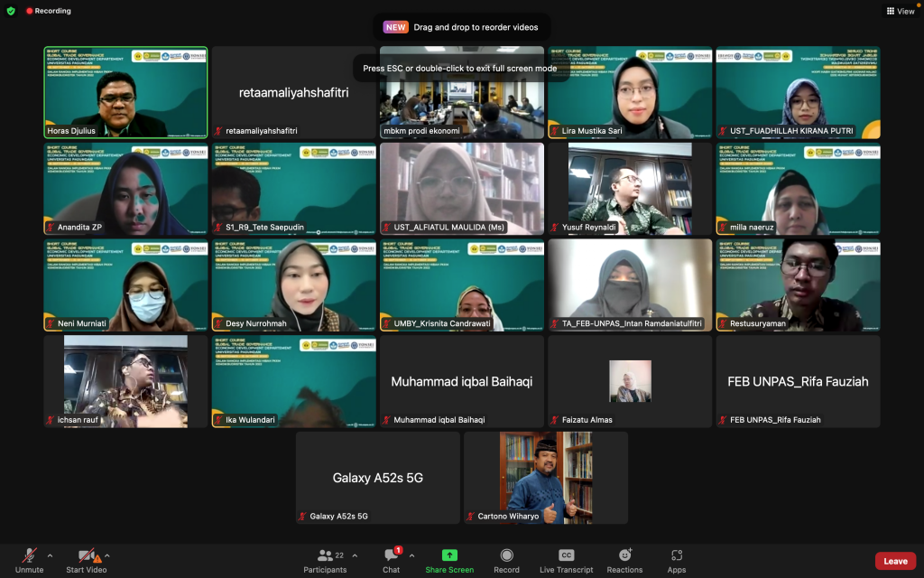Expand the Participants options chevron

pos(355,555)
